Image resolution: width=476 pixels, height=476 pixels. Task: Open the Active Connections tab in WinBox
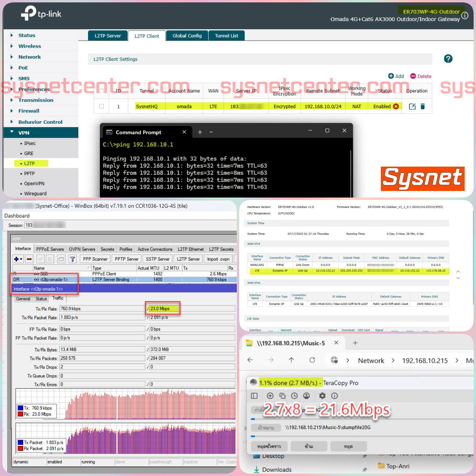155,249
